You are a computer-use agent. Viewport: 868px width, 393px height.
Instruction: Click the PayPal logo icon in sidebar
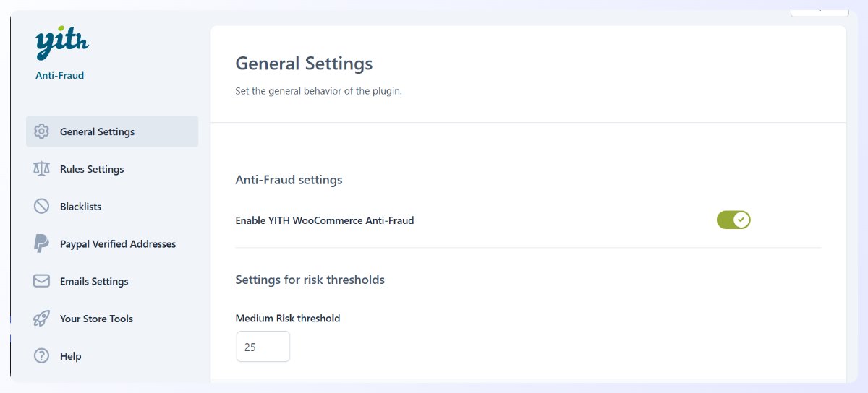[41, 243]
